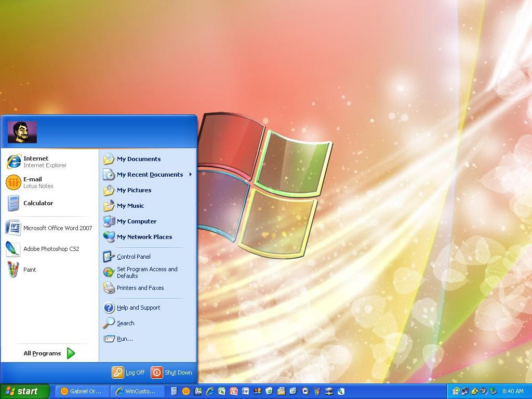Click the Log Off button

128,373
